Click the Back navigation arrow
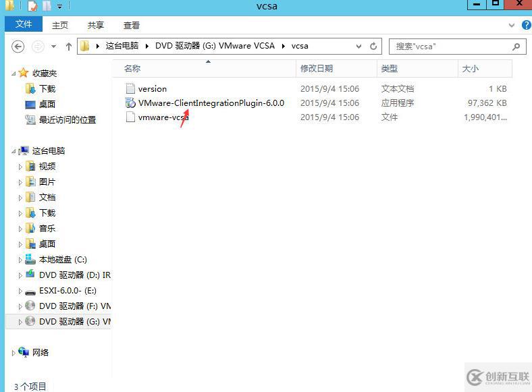This screenshot has width=532, height=392. point(18,47)
